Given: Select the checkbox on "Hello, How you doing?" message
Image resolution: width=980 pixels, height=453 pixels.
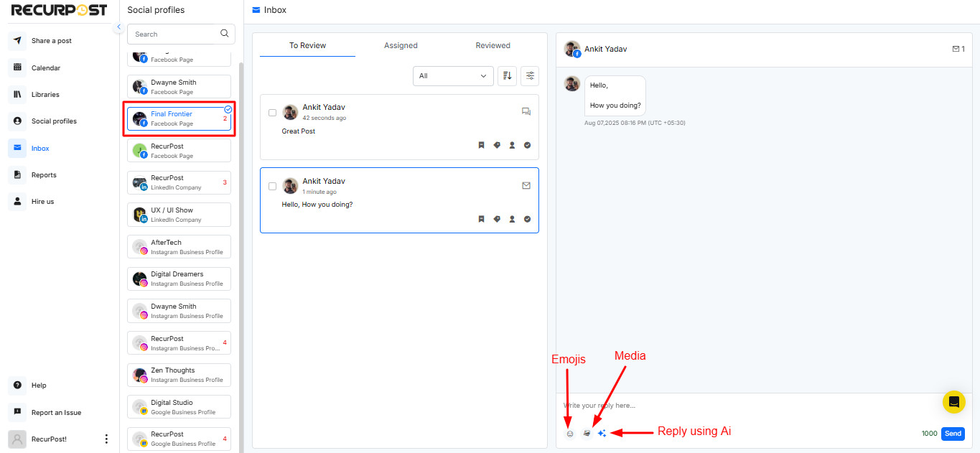Looking at the screenshot, I should pyautogui.click(x=272, y=187).
